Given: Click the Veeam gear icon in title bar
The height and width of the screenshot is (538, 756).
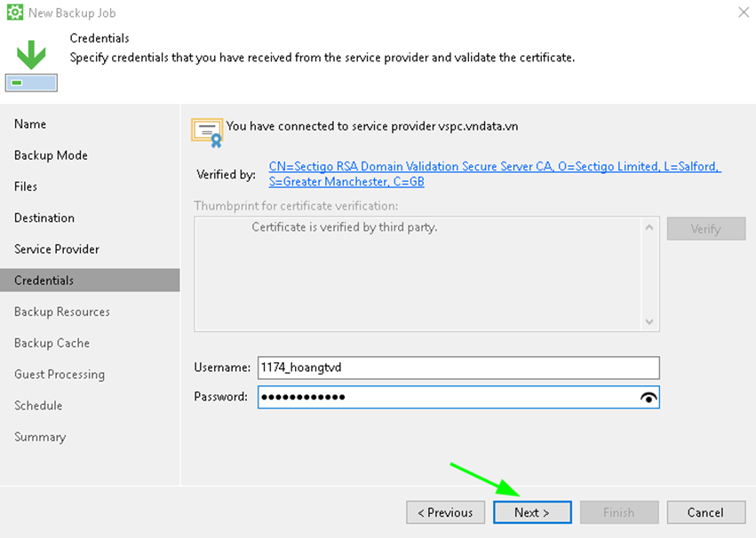Looking at the screenshot, I should [x=14, y=13].
